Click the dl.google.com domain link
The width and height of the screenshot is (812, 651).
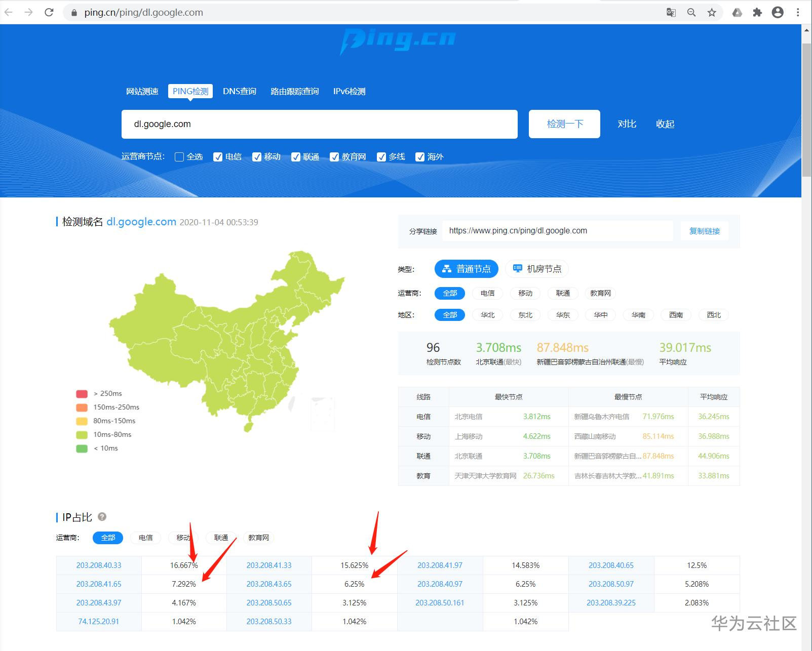click(x=141, y=222)
